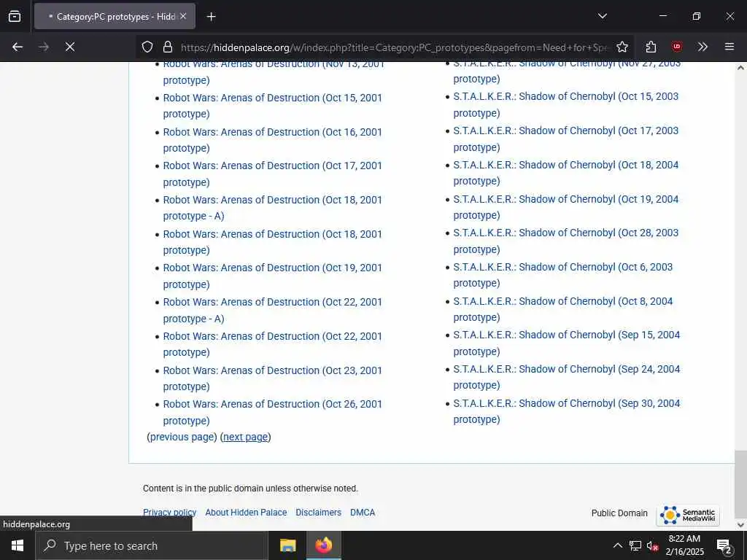747x560 pixels.
Task: Click the scrollbar up arrow
Action: point(740,68)
